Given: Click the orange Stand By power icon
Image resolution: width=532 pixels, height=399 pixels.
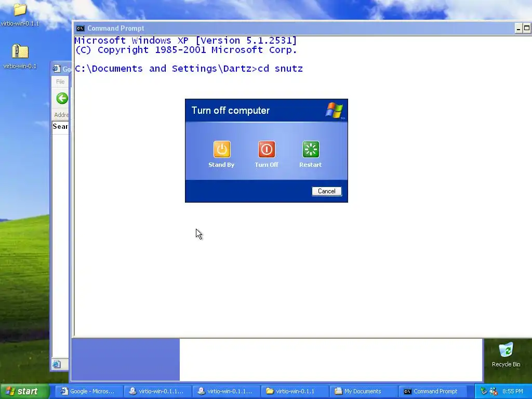Looking at the screenshot, I should (222, 149).
